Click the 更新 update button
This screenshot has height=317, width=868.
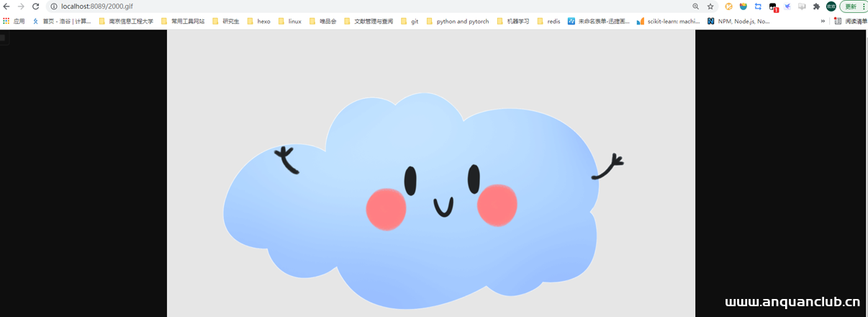coord(854,6)
